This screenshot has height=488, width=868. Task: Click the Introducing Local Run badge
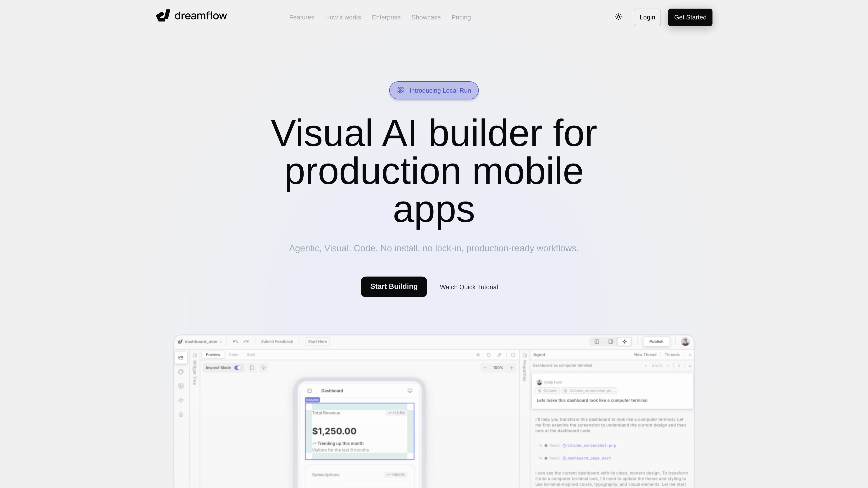434,90
